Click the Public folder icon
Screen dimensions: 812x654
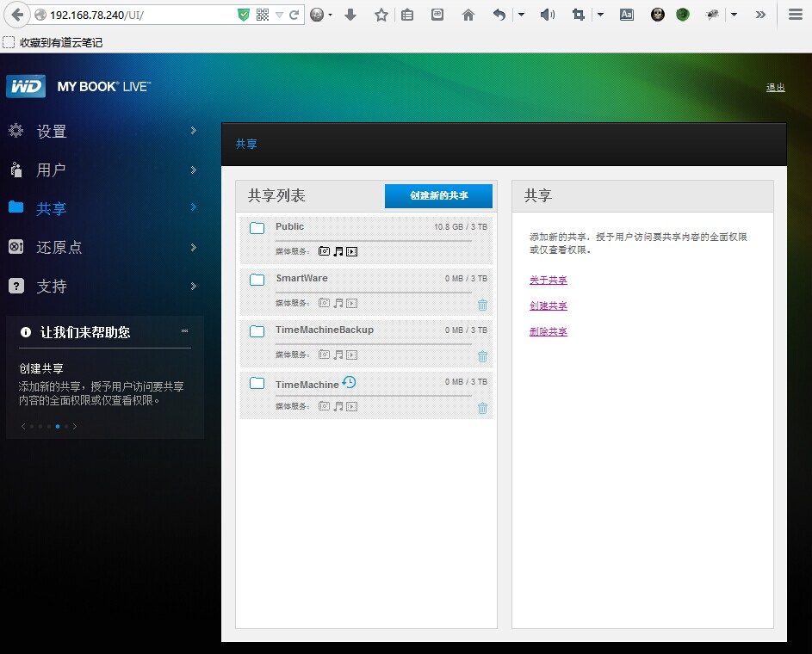click(x=257, y=228)
